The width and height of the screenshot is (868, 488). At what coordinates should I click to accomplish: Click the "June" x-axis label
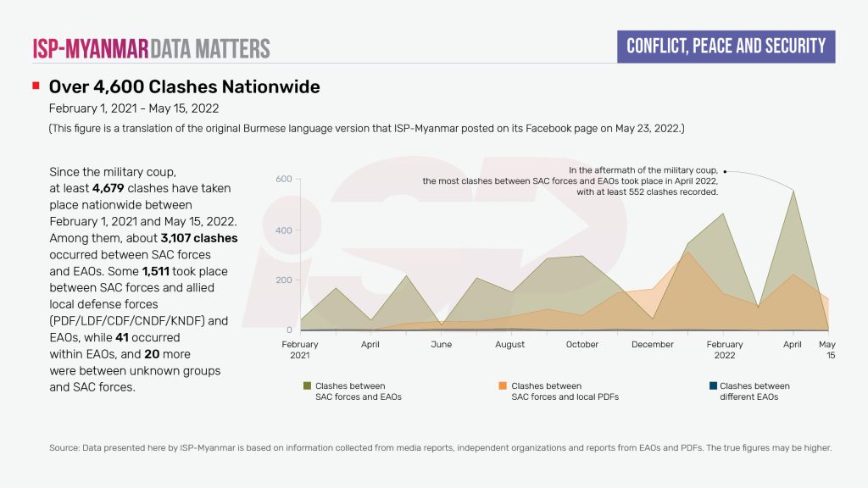point(441,345)
